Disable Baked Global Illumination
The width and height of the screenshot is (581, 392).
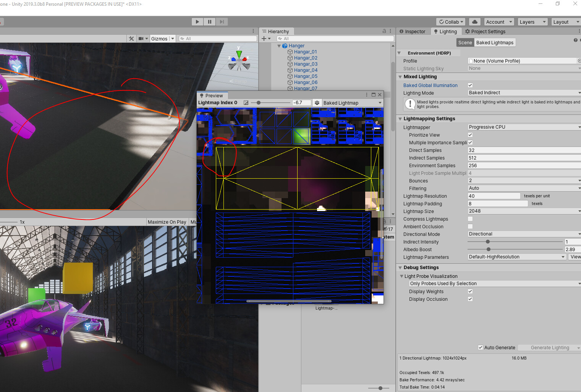coord(470,85)
